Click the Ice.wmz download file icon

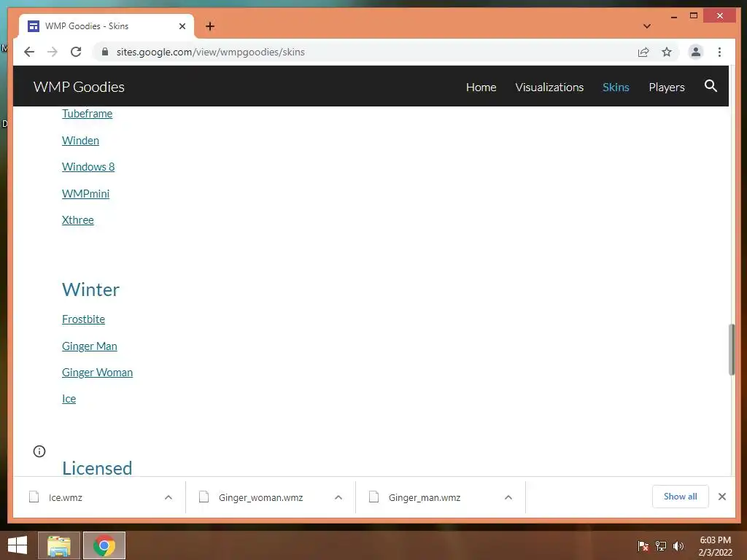click(34, 497)
